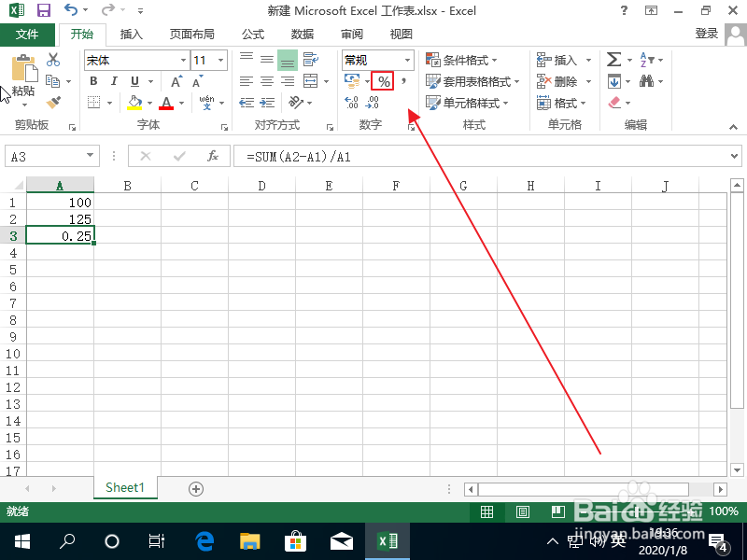Screen dimensions: 747x560
Task: Center text horizontally
Action: pos(267,81)
